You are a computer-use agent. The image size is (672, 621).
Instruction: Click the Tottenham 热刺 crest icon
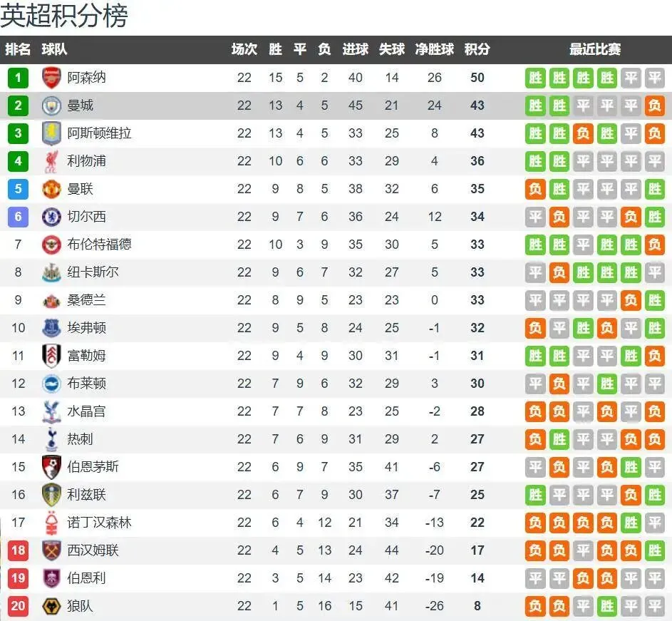click(51, 439)
